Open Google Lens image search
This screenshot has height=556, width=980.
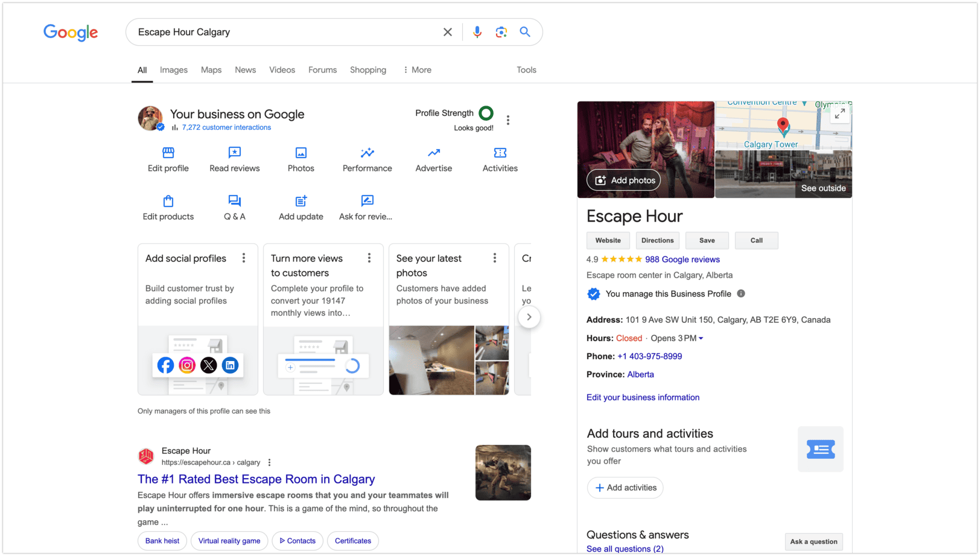pos(501,32)
